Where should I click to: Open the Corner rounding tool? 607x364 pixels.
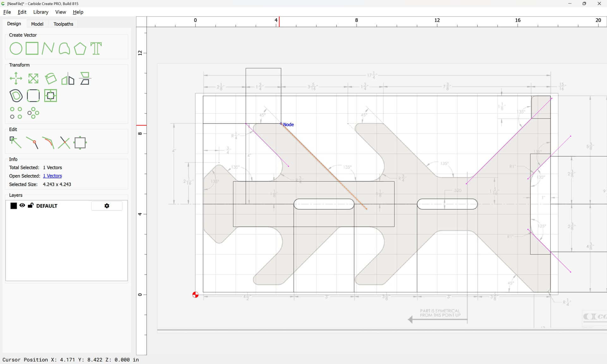[x=33, y=96]
